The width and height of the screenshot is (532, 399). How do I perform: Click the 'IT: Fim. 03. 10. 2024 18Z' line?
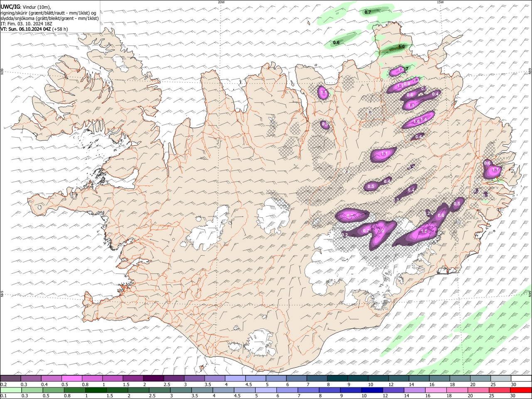26,24
